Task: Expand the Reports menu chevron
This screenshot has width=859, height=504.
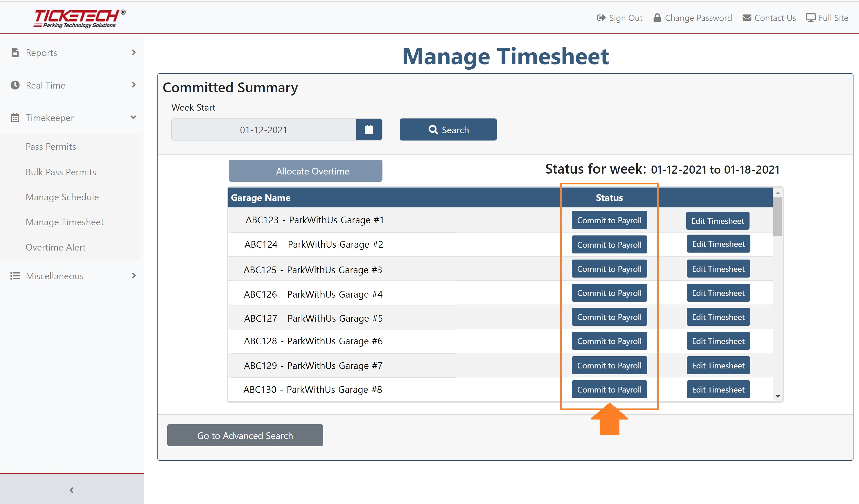Action: 134,52
